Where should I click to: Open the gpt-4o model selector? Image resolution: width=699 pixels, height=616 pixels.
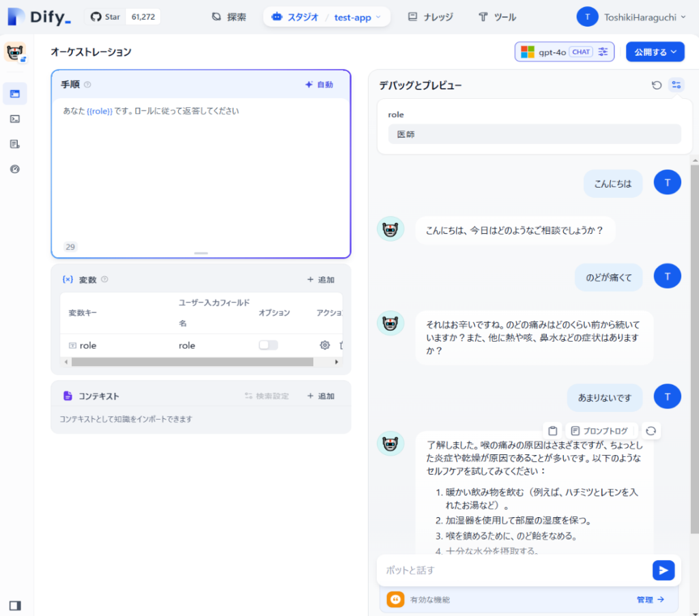point(565,52)
